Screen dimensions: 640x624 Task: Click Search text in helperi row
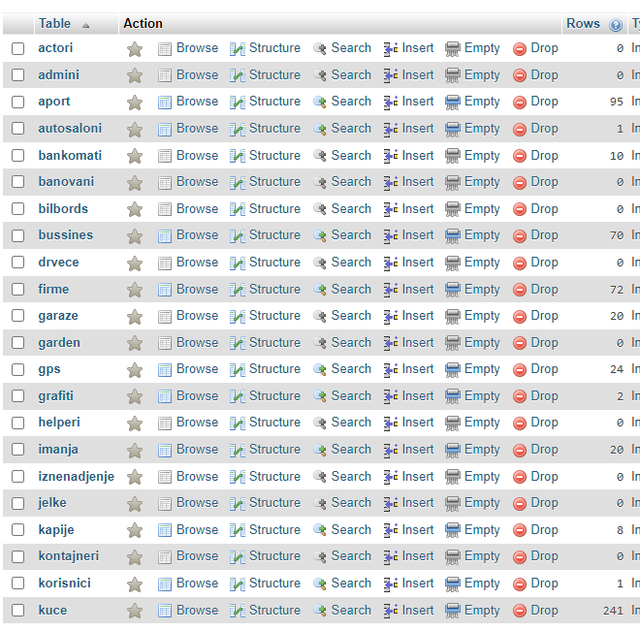tap(351, 422)
